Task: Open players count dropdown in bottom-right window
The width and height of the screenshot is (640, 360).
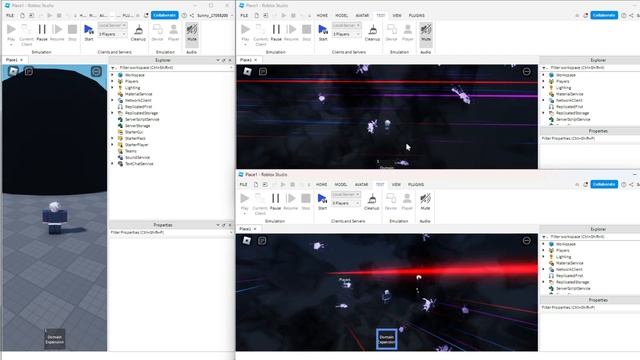Action: (x=346, y=203)
